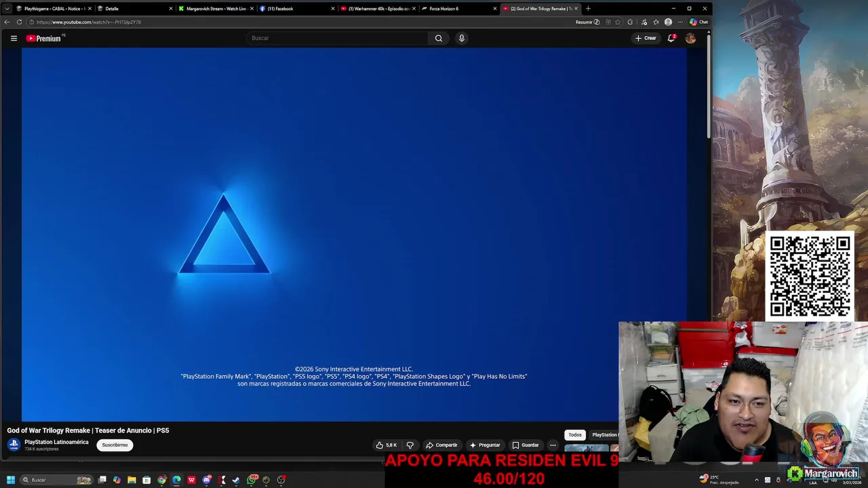The width and height of the screenshot is (868, 488).
Task: Open Compartir share dialog
Action: tap(441, 445)
